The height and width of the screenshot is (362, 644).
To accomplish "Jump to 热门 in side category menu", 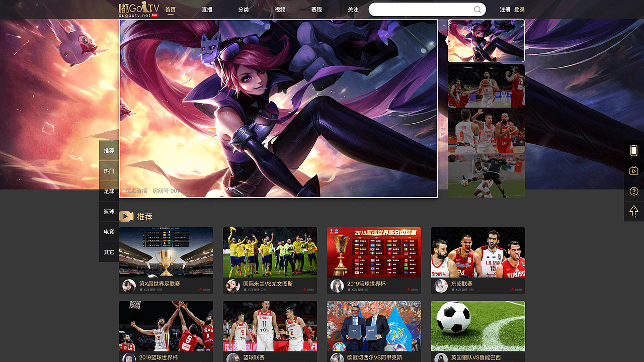I will click(x=109, y=171).
